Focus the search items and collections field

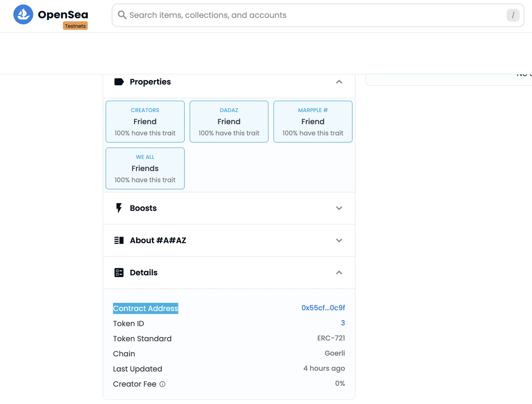tap(312, 15)
